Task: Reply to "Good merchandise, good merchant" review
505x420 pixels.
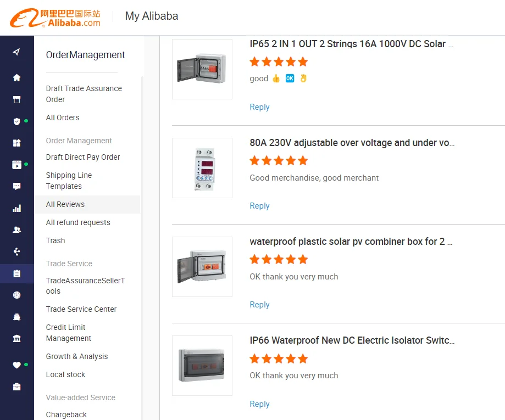Action: (x=259, y=206)
